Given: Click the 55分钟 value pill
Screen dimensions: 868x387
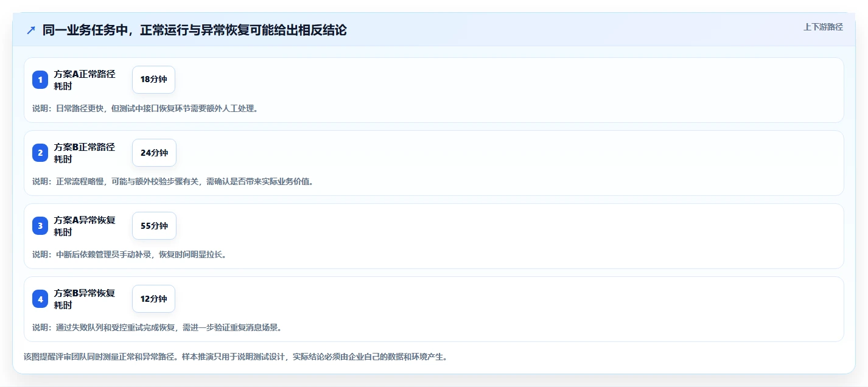Looking at the screenshot, I should pyautogui.click(x=154, y=226).
